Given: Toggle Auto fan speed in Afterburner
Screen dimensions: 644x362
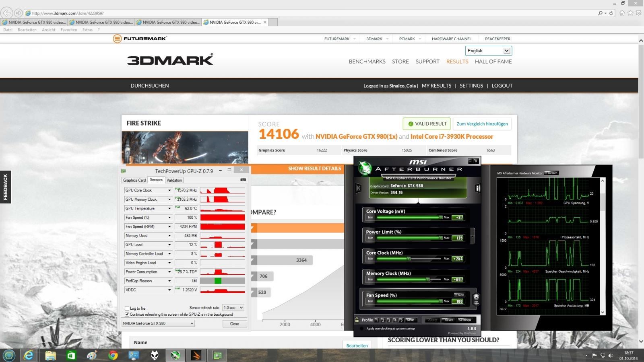Looking at the screenshot, I should coord(459,295).
